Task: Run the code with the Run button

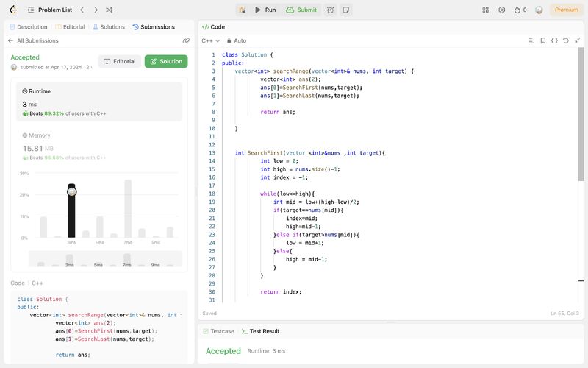Action: pyautogui.click(x=265, y=10)
